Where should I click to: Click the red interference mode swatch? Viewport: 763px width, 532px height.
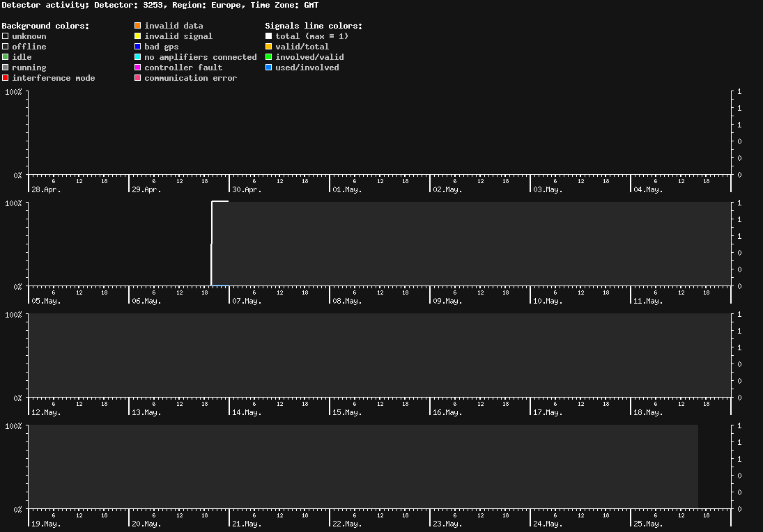click(x=6, y=78)
